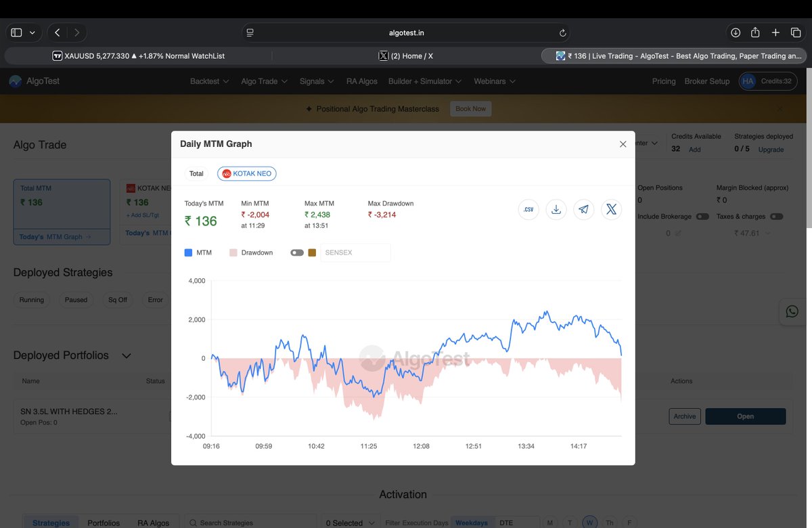Select the Total tab in MTM dialog
812x528 pixels.
pyautogui.click(x=196, y=174)
